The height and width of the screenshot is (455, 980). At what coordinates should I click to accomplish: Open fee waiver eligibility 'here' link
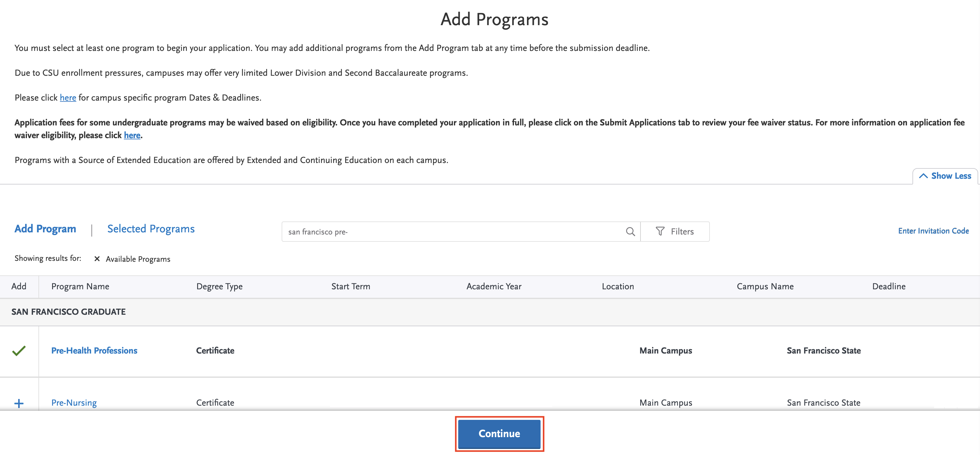132,135
